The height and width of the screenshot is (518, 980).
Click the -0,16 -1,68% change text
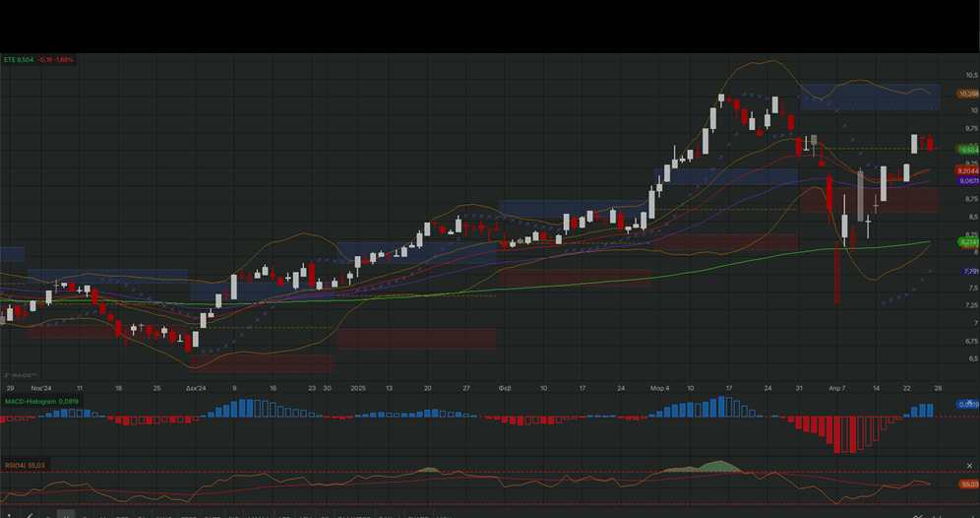point(56,60)
